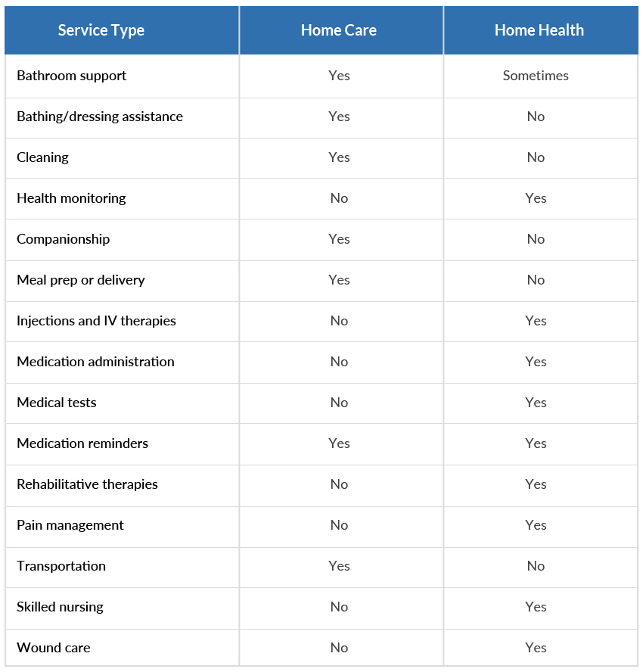
Task: Click the Home Care column header
Action: [x=339, y=30]
